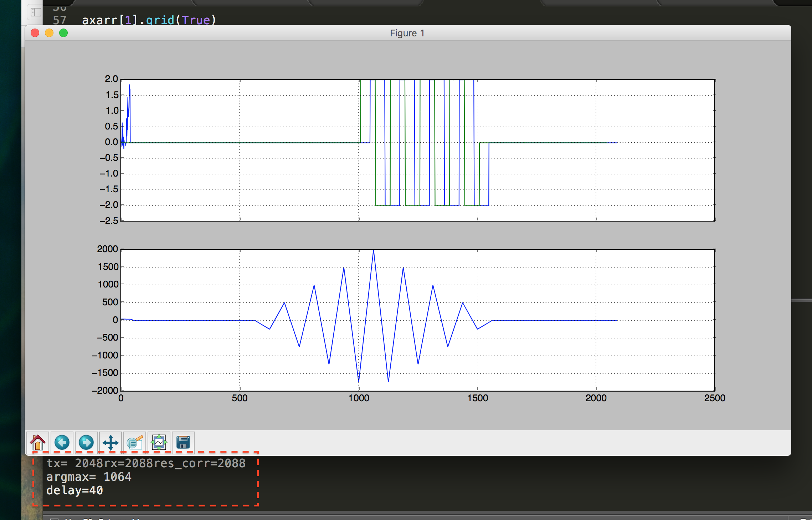Go back to previous view arrow
812x520 pixels.
[x=62, y=443]
